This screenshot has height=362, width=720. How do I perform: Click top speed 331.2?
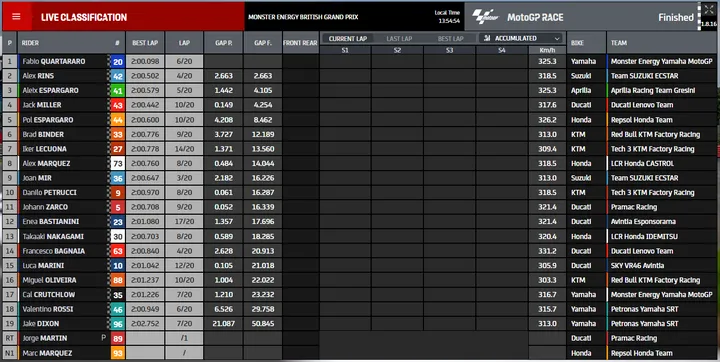pos(547,251)
